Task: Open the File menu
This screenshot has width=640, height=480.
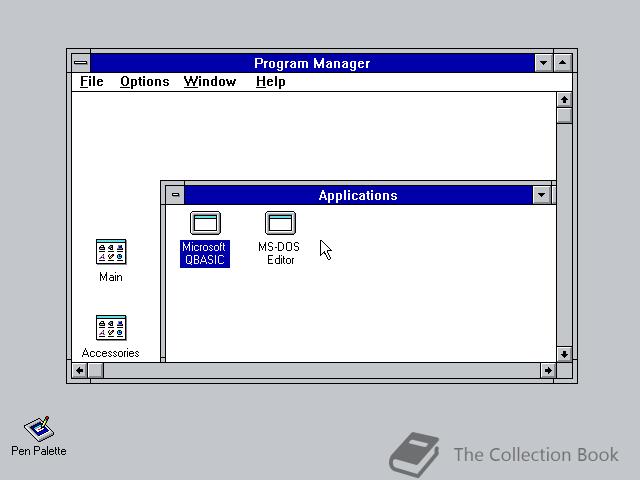Action: point(91,82)
